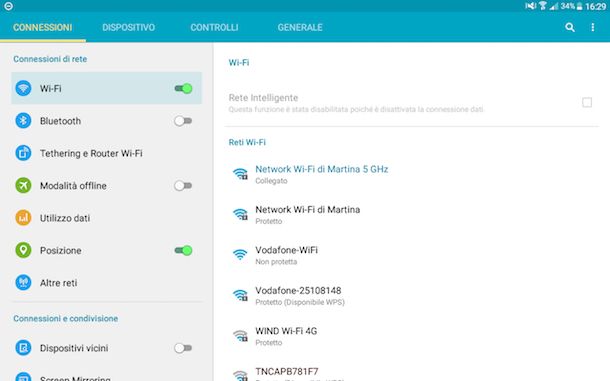Viewport: 610px width, 381px height.
Task: Open Utilizzo dati settings
Action: [106, 218]
